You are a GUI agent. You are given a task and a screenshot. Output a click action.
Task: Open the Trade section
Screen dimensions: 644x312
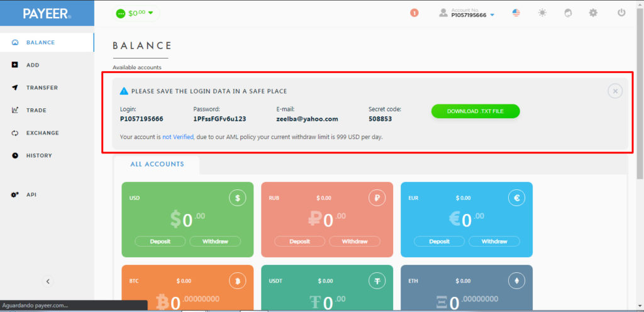[47, 110]
